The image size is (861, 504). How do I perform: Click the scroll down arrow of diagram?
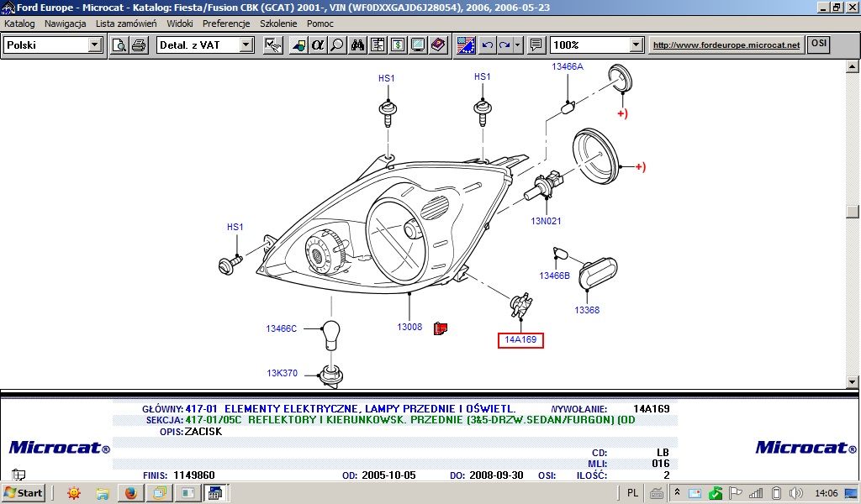[853, 381]
